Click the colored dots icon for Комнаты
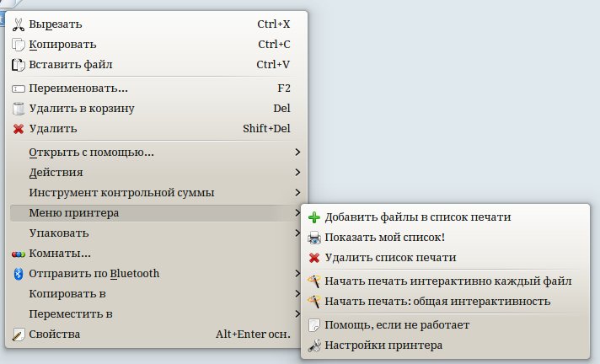 [19, 254]
